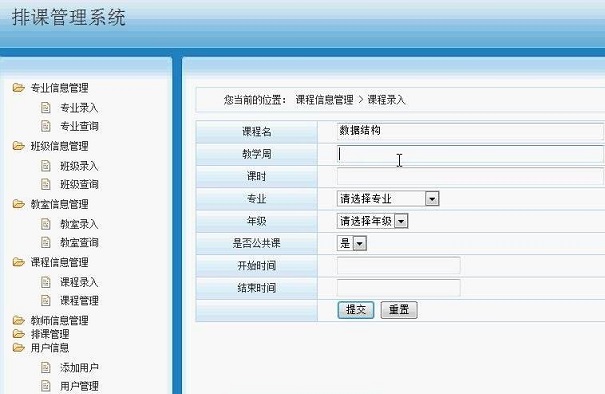Click folder icon beside 教室信息管理
This screenshot has height=394, width=605.
click(18, 204)
